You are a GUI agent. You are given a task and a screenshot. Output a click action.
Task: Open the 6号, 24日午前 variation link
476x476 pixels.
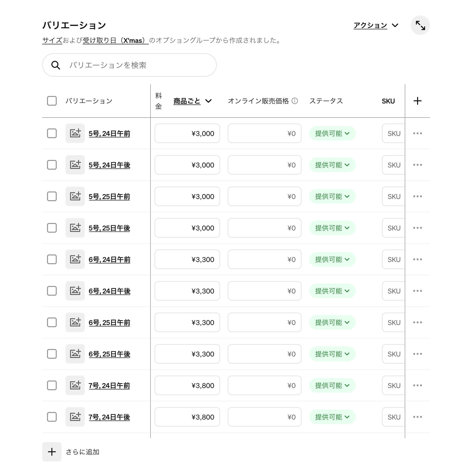point(109,260)
